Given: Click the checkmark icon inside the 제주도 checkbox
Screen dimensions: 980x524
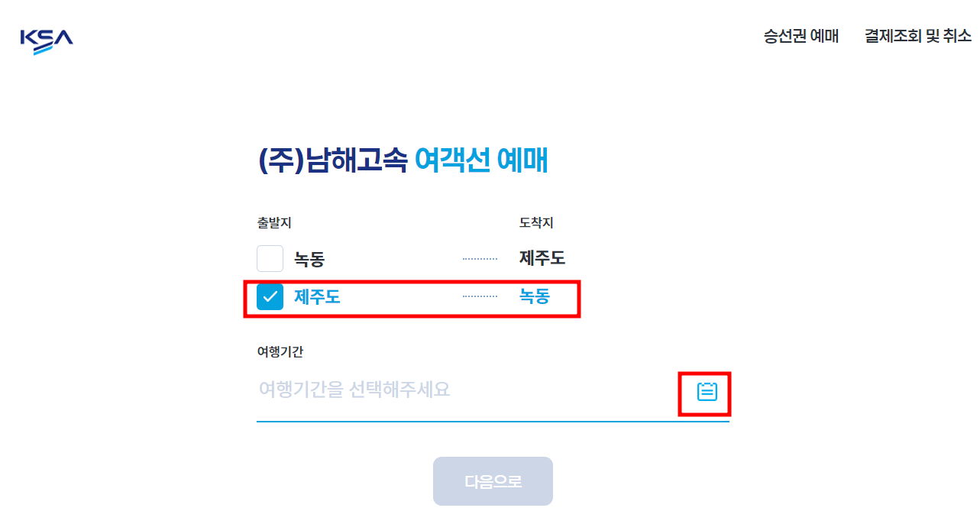Looking at the screenshot, I should click(270, 298).
